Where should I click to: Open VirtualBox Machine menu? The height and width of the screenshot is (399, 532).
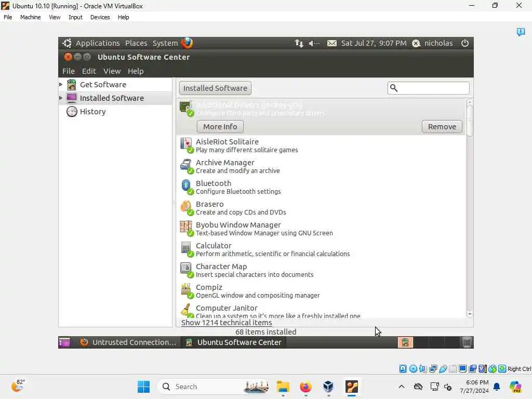click(30, 17)
